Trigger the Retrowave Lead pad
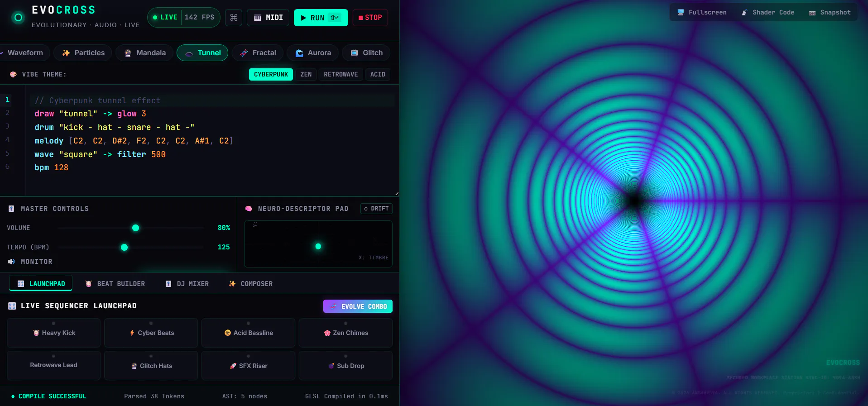 pos(54,366)
